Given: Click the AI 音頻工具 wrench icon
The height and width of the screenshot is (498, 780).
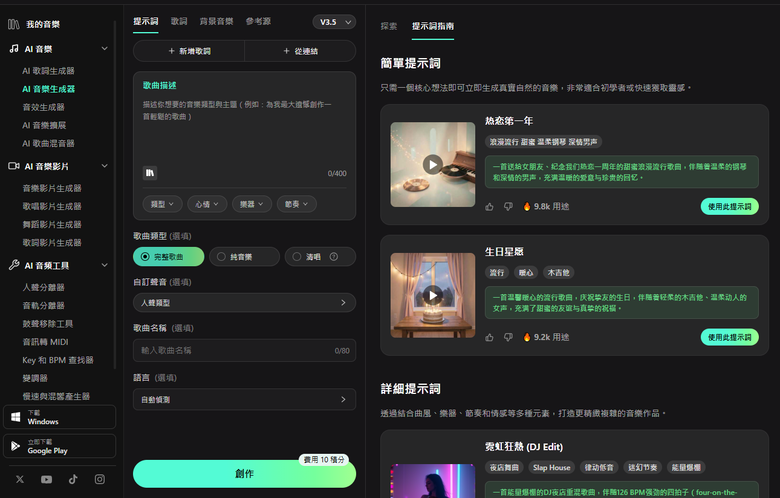Looking at the screenshot, I should pos(14,265).
